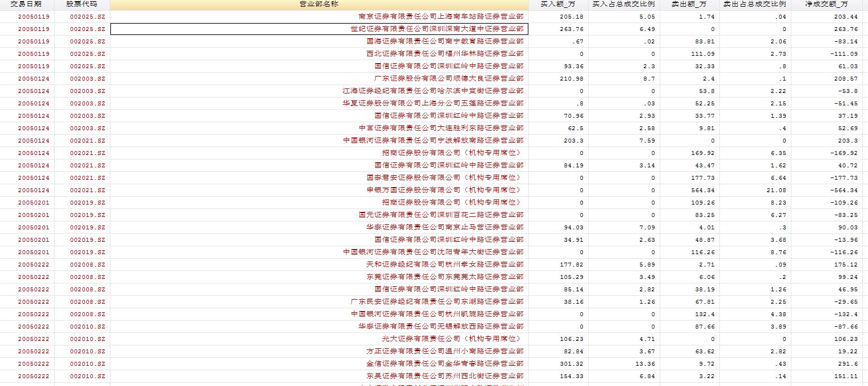The height and width of the screenshot is (386, 868).
Task: Click cell 华泰证券有限责任公司无锡解放西路证券营业部
Action: click(x=319, y=326)
